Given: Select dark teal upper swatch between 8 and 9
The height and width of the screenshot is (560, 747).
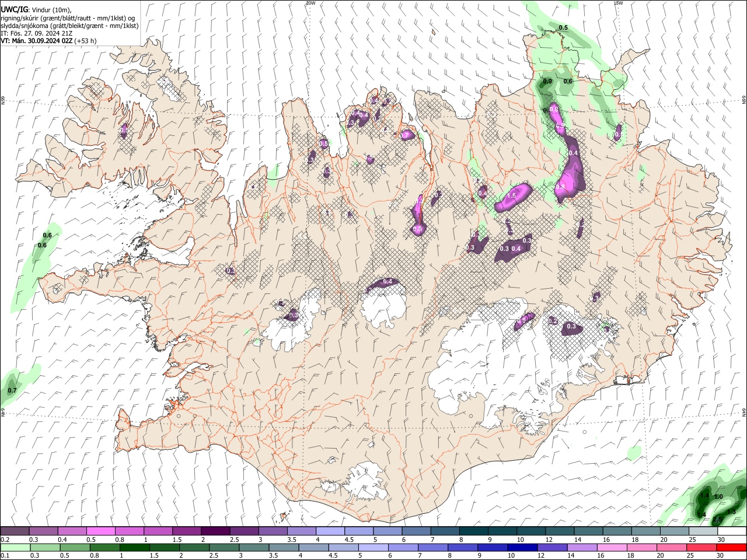Looking at the screenshot, I should [473, 531].
